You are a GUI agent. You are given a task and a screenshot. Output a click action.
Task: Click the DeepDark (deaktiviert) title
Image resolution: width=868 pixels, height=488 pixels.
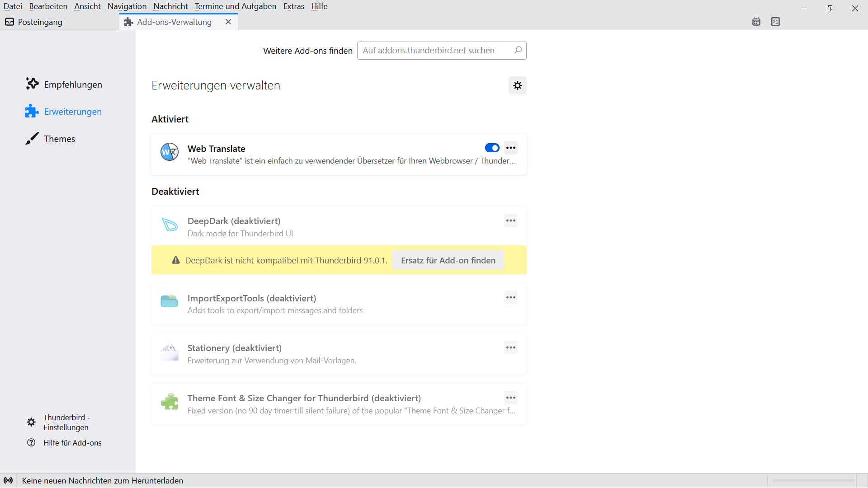point(234,221)
